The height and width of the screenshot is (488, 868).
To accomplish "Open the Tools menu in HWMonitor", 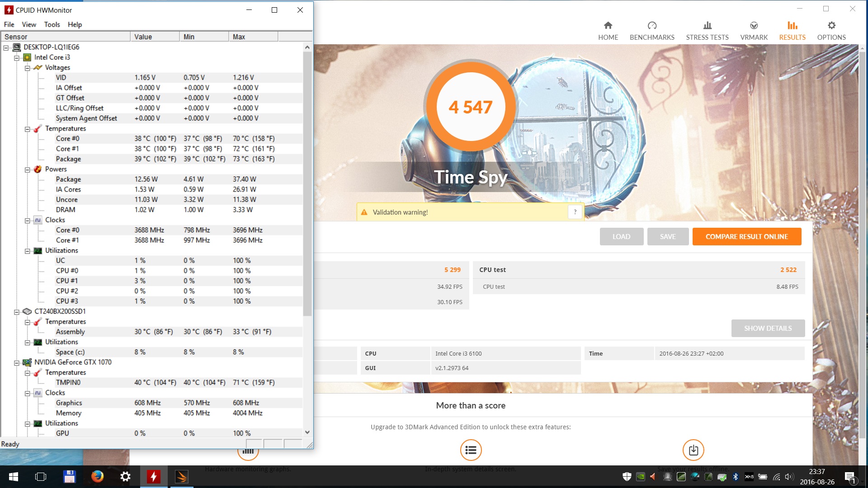I will pyautogui.click(x=52, y=24).
